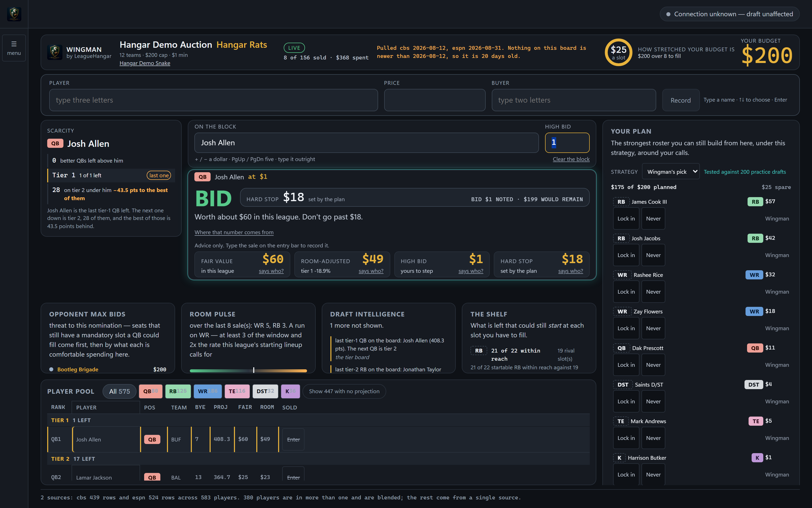Click the TE tag for Mark Andrews
Screen dimensions: 812x508
click(756, 421)
